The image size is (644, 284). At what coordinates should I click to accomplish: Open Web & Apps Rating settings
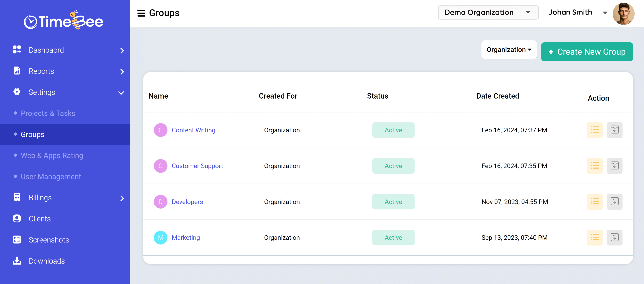[x=52, y=155]
